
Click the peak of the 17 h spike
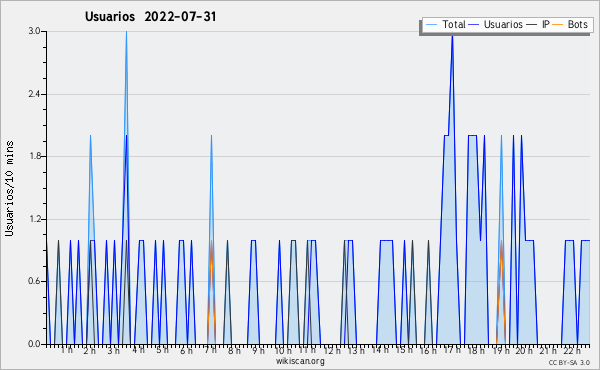452,36
